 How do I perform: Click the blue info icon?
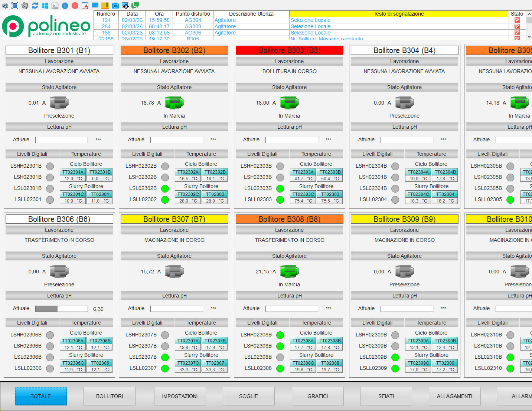(x=65, y=6)
